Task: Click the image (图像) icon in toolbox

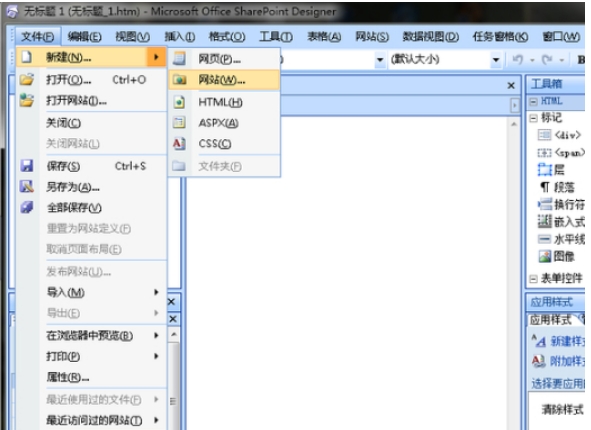Action: coord(545,257)
